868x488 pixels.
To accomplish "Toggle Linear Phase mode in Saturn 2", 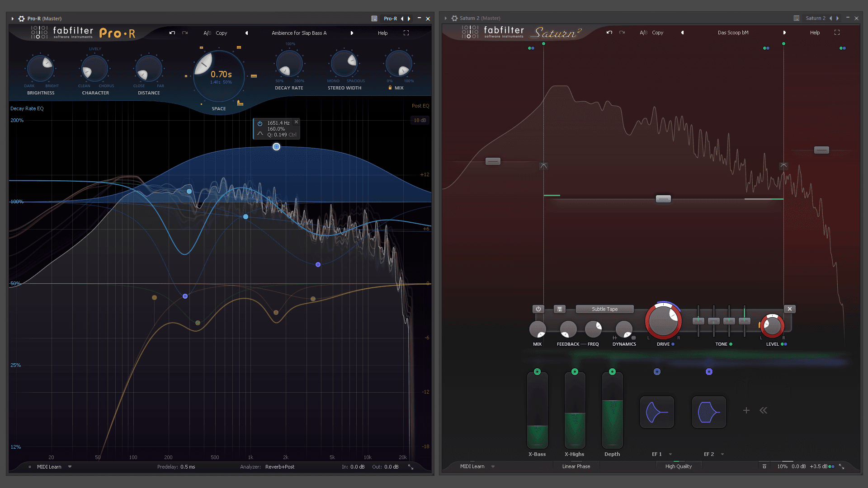I will pos(576,466).
